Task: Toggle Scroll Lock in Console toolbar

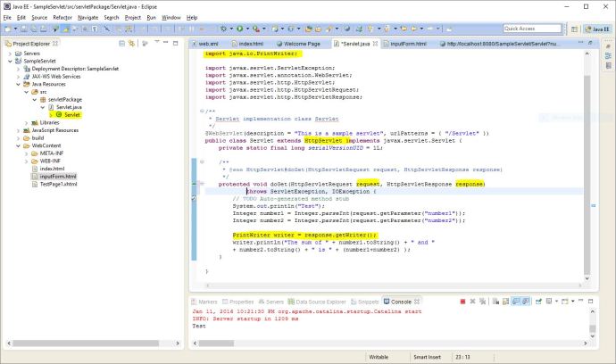Action: (x=505, y=302)
